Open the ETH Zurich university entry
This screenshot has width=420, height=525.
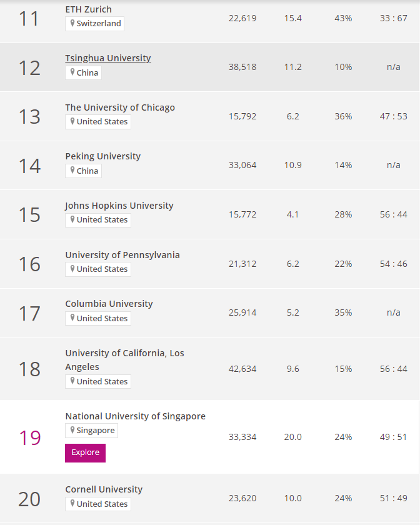click(87, 9)
